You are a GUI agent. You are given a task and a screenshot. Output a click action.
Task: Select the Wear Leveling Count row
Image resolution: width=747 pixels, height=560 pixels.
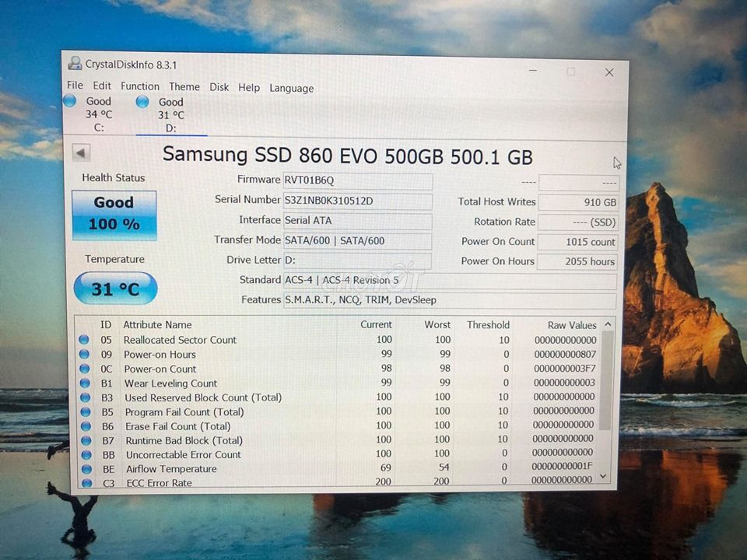coord(338,383)
